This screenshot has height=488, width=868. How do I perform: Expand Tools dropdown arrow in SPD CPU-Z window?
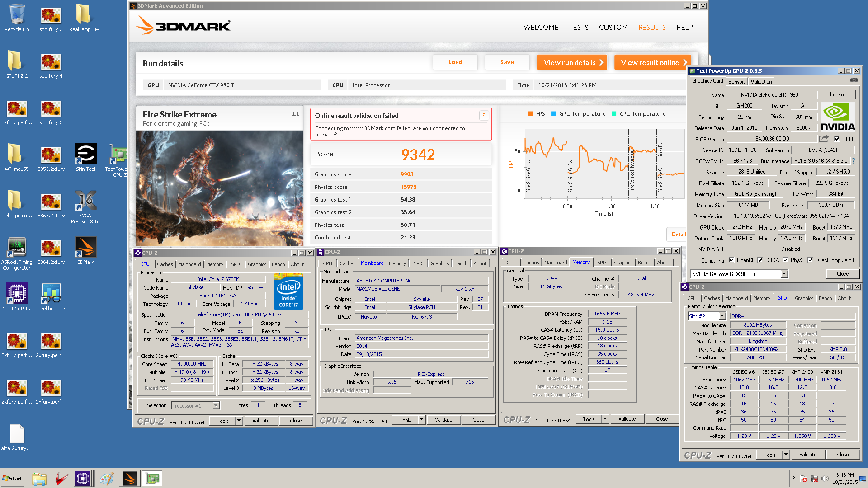click(786, 455)
